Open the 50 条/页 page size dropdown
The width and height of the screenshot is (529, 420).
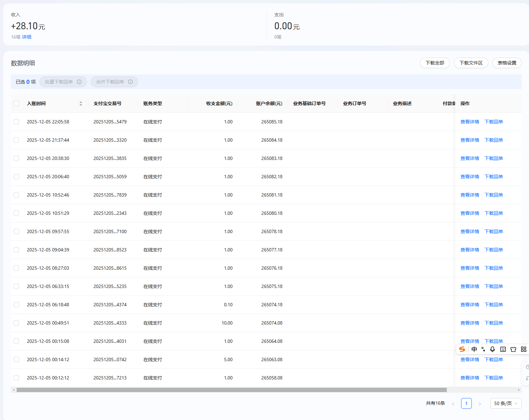point(506,403)
